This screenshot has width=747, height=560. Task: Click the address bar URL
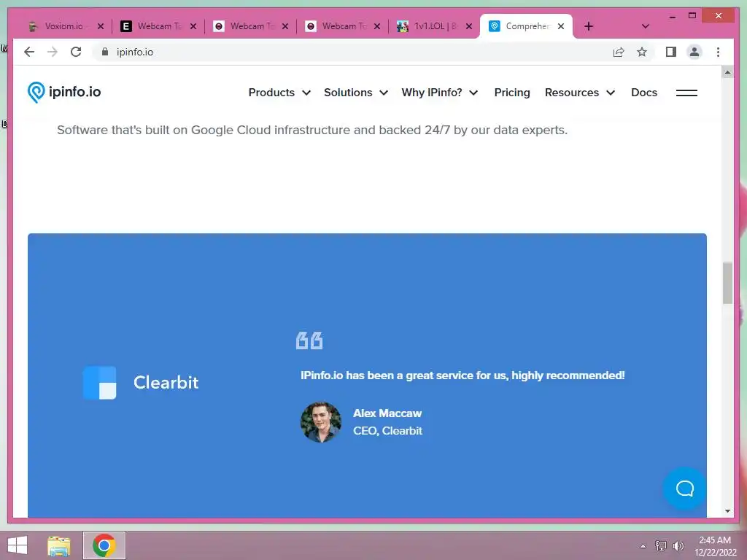point(135,52)
